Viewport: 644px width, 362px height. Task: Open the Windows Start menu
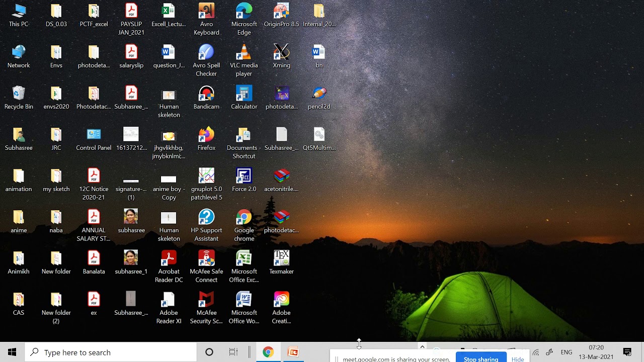click(12, 352)
